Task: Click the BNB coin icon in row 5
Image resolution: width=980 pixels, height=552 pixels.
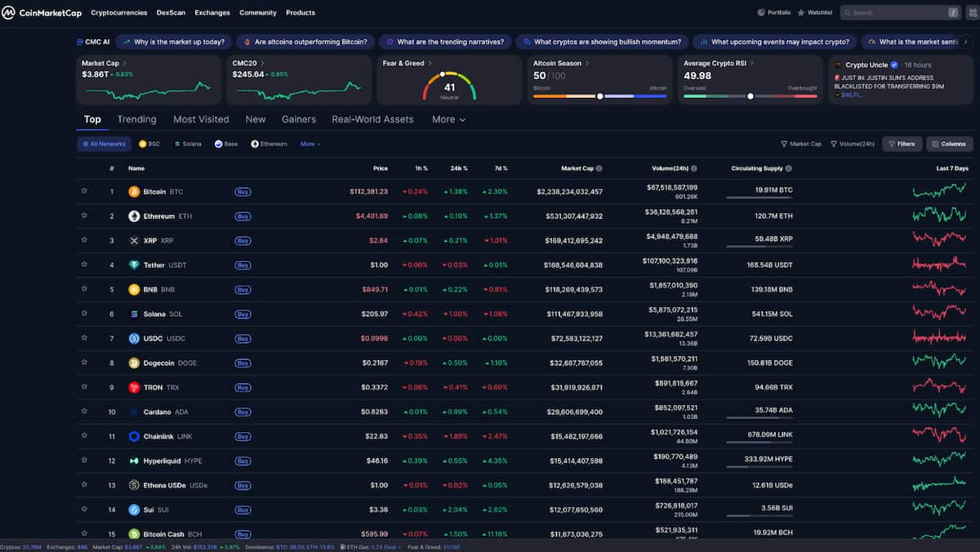Action: [134, 289]
